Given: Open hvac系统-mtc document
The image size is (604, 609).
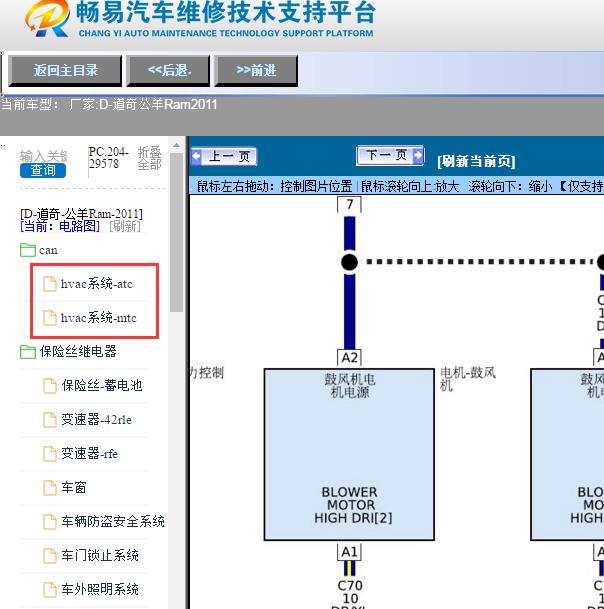Looking at the screenshot, I should [x=99, y=318].
